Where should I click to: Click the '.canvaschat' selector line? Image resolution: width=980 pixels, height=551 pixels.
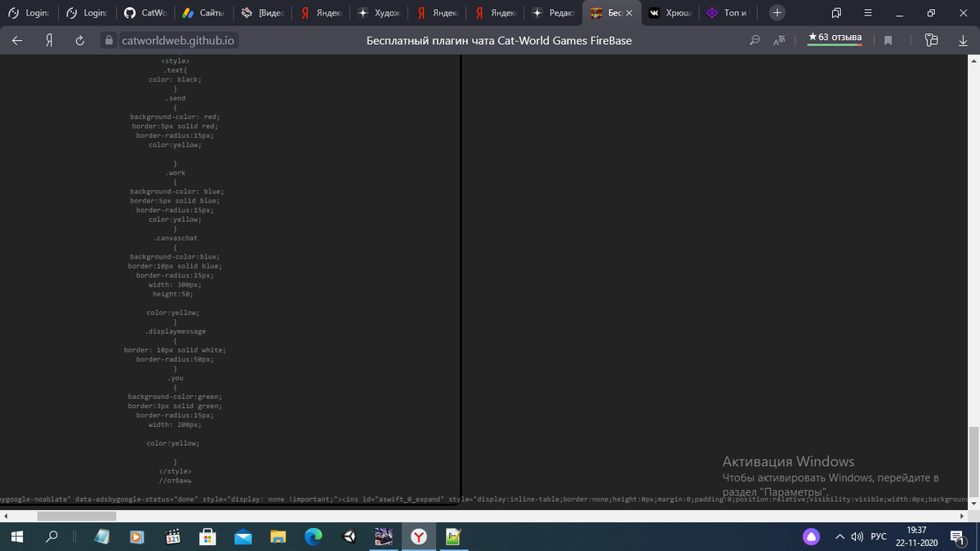point(175,238)
